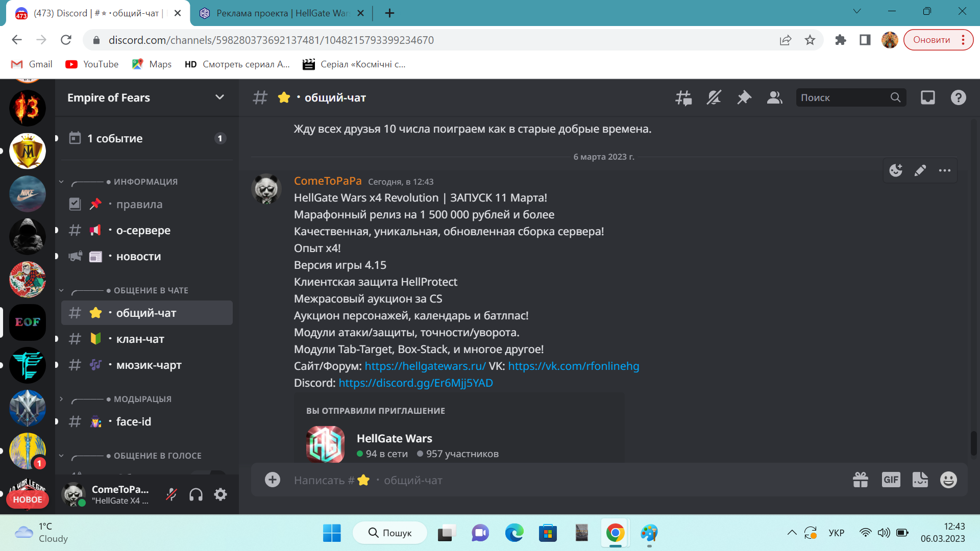980x551 pixels.
Task: Open the server with 13 flame icon
Action: point(28,108)
